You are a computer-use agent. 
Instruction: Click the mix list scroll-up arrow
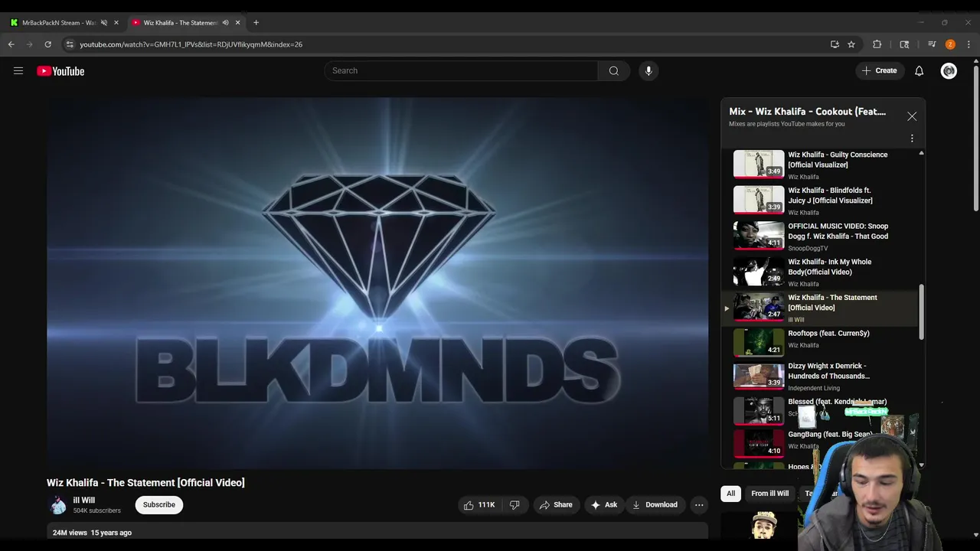click(x=921, y=153)
